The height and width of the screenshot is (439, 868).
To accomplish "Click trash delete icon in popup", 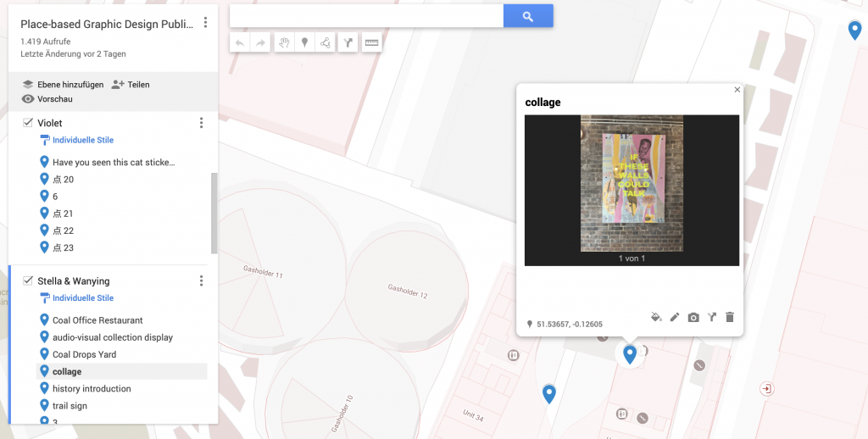I will tap(730, 317).
